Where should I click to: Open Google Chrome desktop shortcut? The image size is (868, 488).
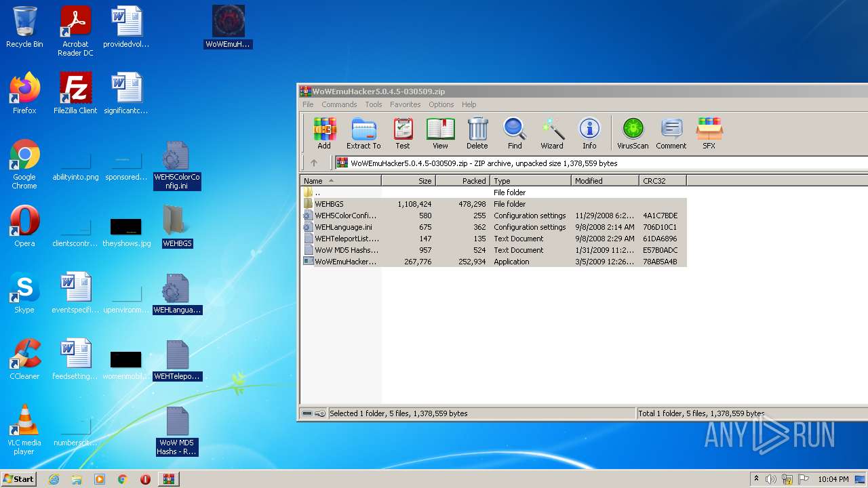[x=24, y=164]
